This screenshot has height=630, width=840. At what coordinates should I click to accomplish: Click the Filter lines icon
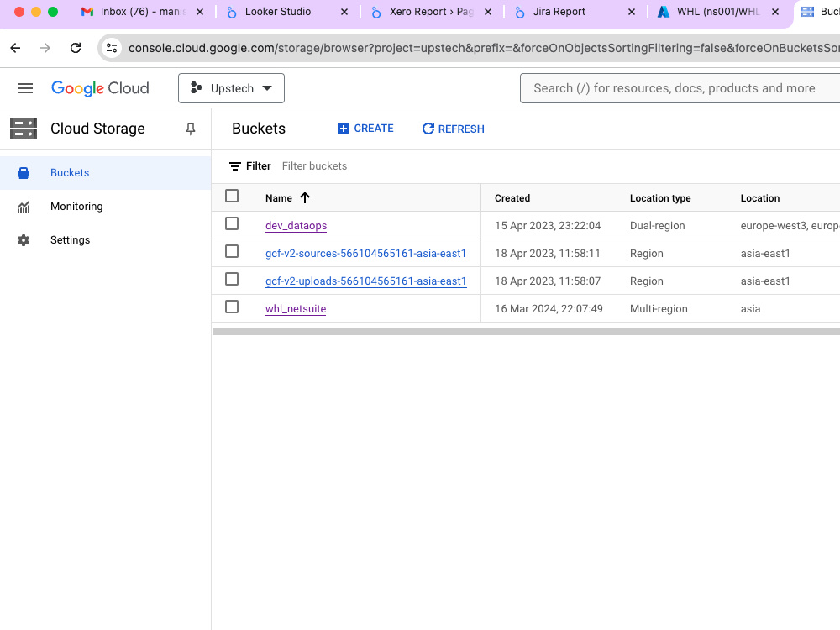234,166
